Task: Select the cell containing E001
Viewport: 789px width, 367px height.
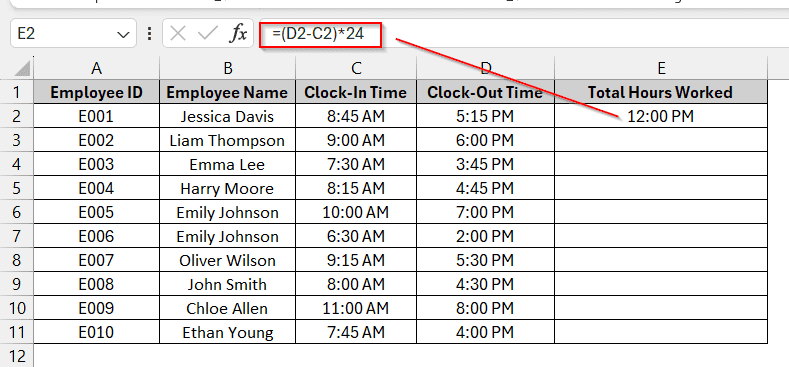Action: (x=97, y=116)
